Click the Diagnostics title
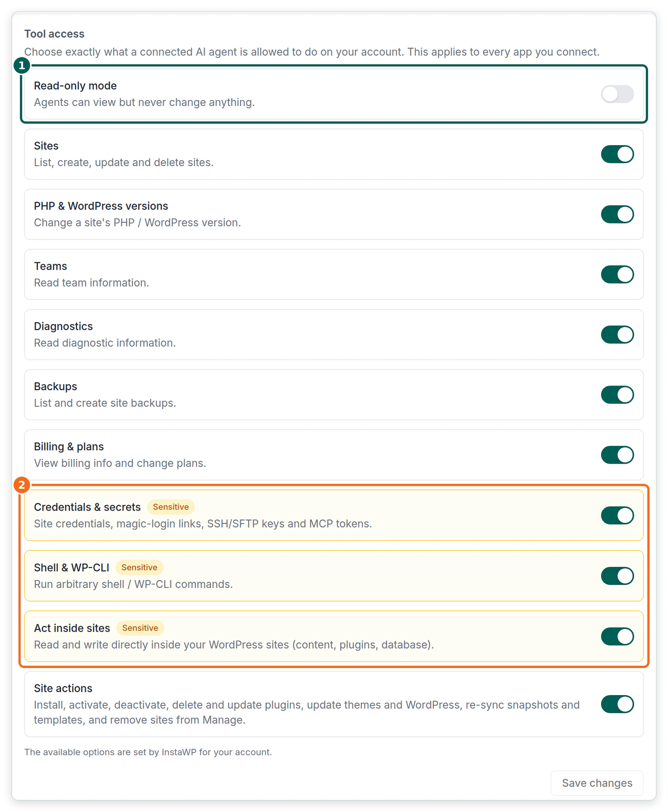668x812 pixels. pyautogui.click(x=63, y=326)
